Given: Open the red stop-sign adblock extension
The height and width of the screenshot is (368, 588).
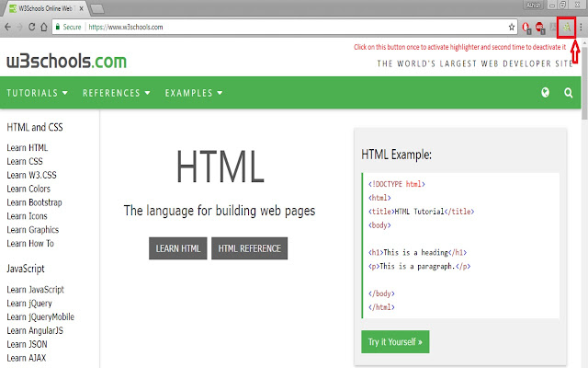Looking at the screenshot, I should point(540,28).
